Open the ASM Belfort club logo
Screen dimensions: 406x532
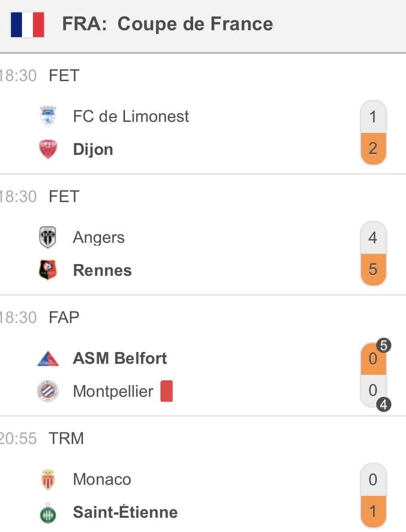pos(48,358)
